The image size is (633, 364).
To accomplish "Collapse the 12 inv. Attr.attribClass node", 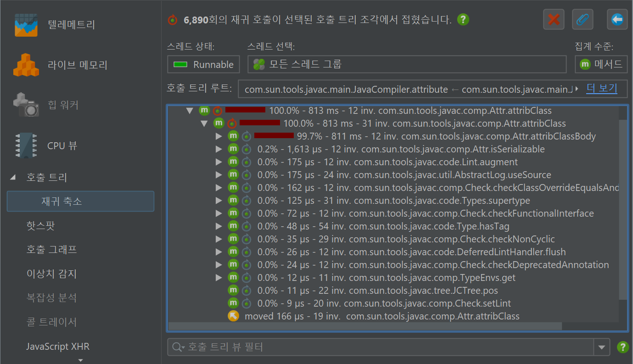I will click(x=190, y=111).
